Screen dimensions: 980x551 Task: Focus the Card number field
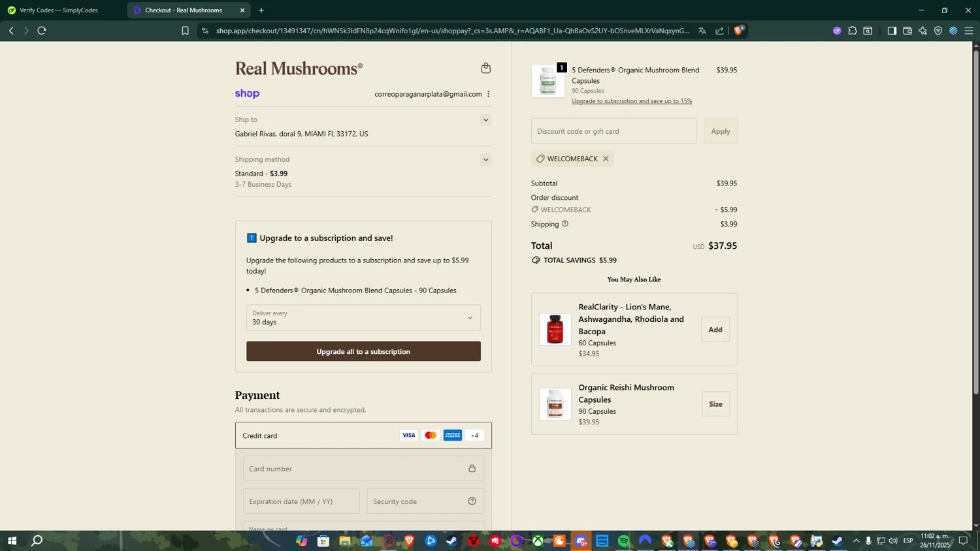tap(363, 469)
